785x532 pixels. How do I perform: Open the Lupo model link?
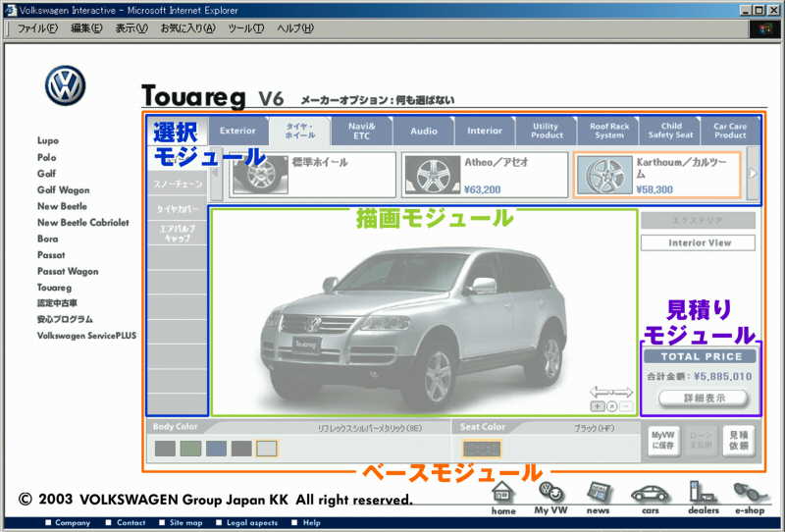click(48, 140)
